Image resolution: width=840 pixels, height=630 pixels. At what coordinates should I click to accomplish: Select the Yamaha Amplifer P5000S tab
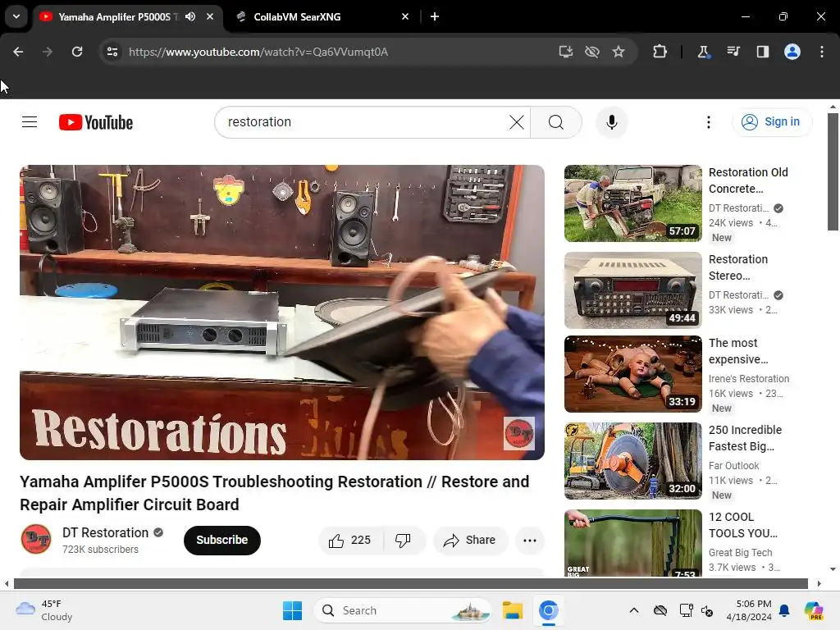click(x=127, y=16)
